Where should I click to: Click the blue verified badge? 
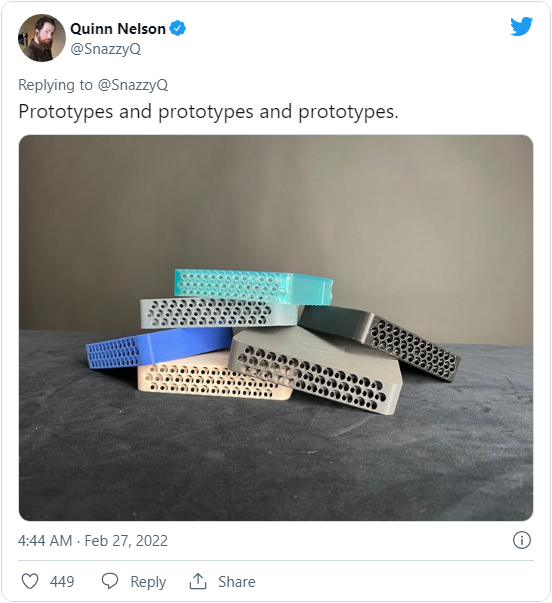coord(178,28)
